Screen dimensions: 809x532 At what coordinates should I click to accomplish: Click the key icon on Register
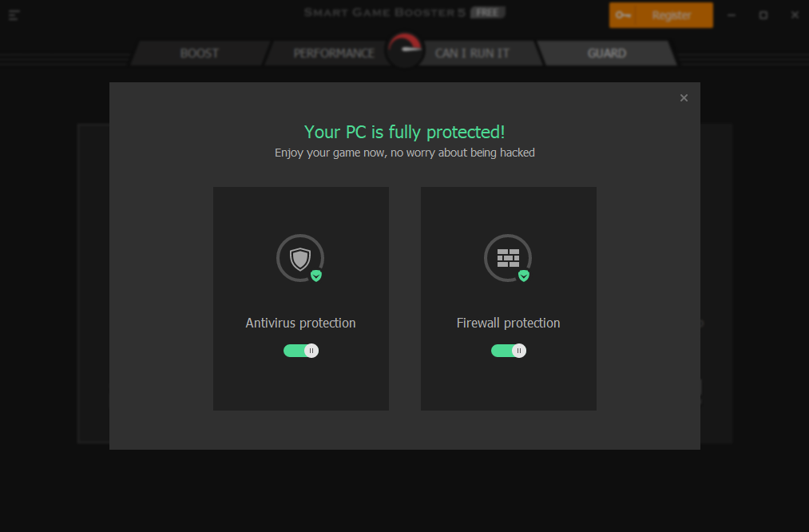[623, 15]
